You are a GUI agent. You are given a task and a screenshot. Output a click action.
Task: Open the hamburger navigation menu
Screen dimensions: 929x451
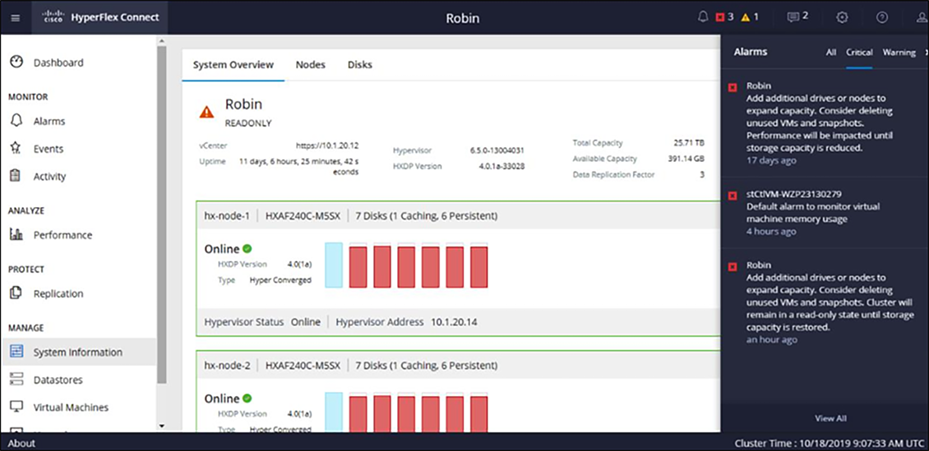click(x=15, y=18)
